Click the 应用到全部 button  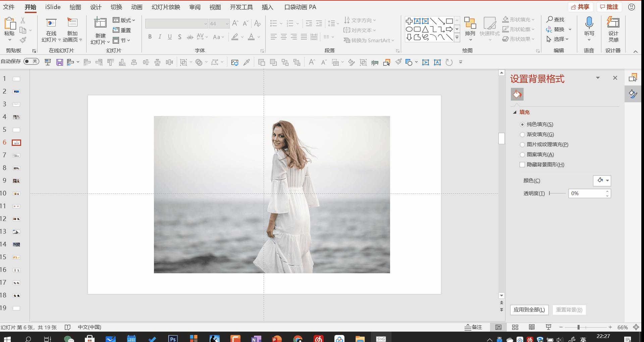click(x=529, y=310)
